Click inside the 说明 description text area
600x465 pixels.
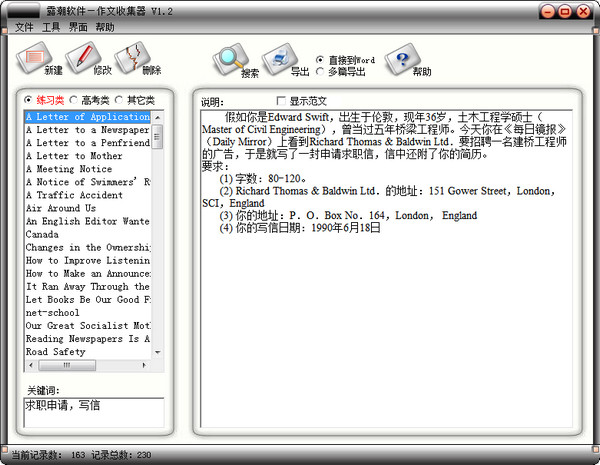(386, 269)
